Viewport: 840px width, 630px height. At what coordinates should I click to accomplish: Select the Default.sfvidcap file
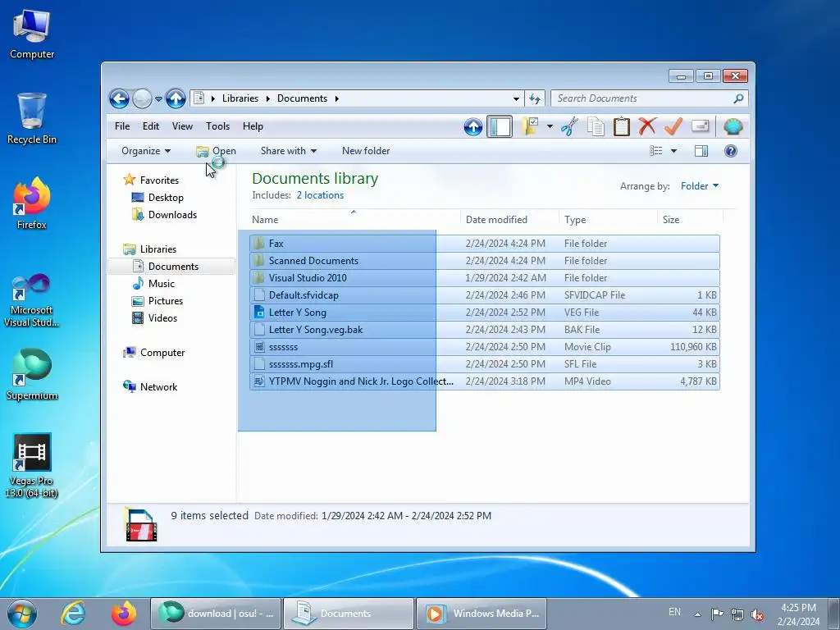(x=484, y=295)
